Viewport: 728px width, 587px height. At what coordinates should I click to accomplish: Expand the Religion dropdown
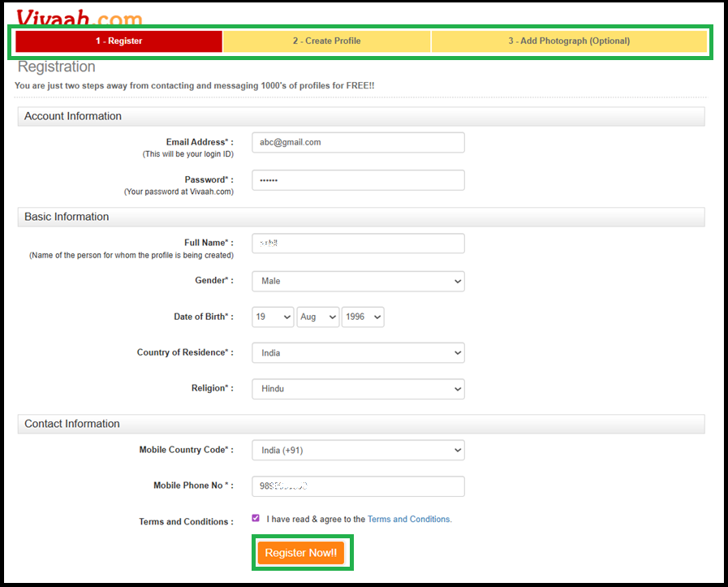358,389
